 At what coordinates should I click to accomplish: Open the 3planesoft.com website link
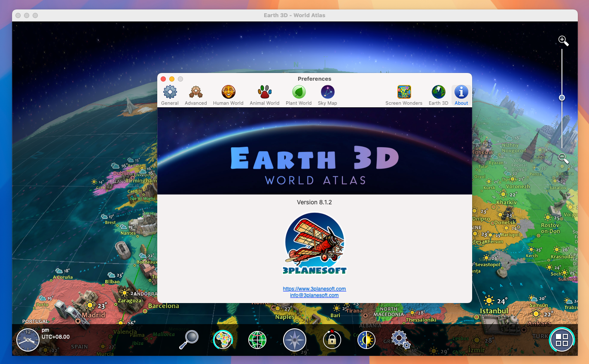tap(314, 289)
